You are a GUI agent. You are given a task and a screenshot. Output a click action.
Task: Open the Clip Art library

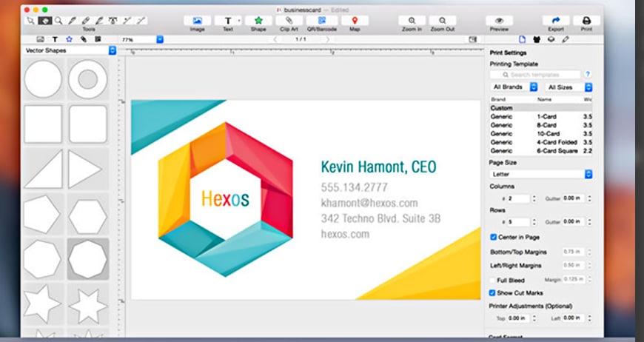[289, 21]
